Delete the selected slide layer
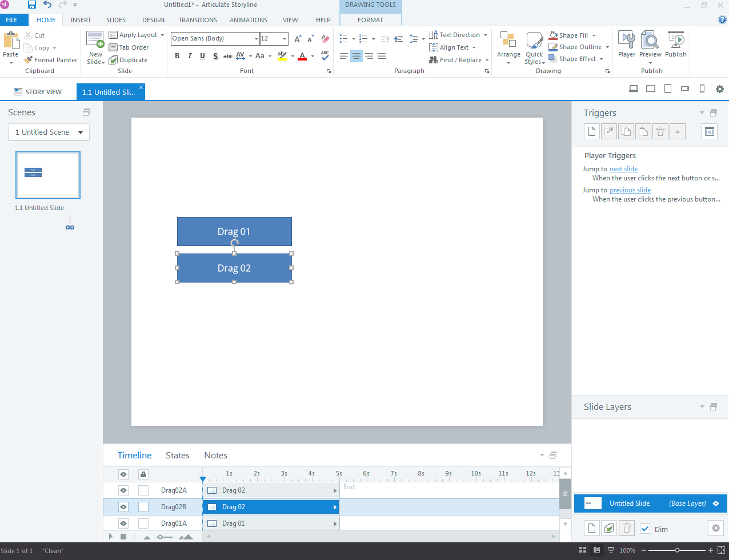Screen dimensions: 729x560 click(x=626, y=528)
